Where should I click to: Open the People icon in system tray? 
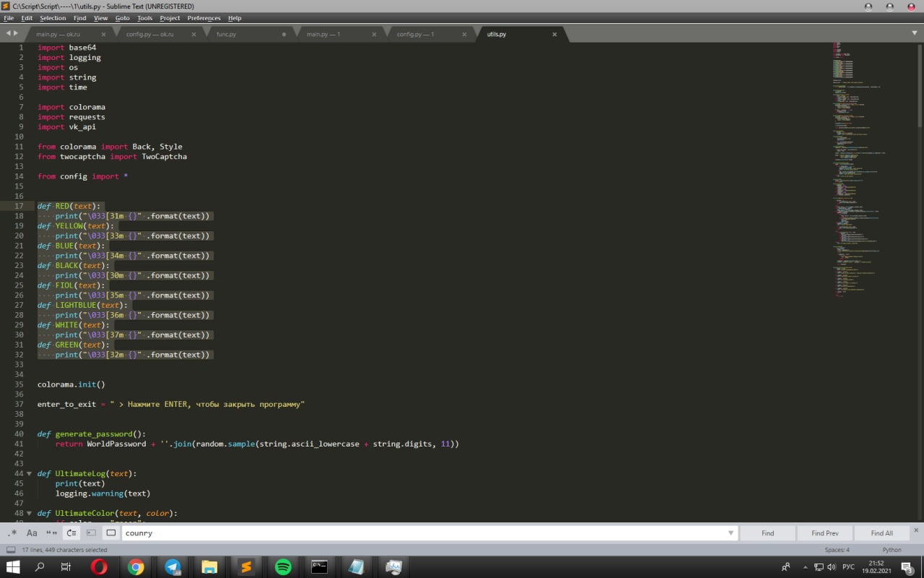pyautogui.click(x=786, y=567)
